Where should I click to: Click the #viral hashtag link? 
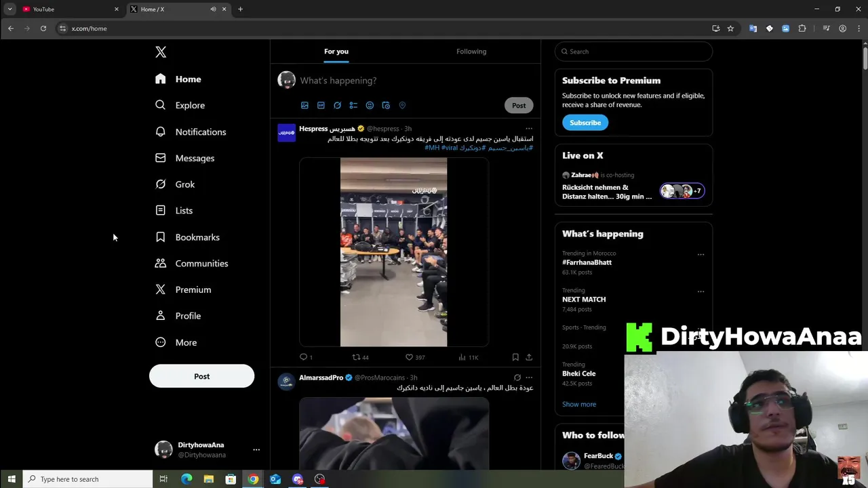point(450,148)
